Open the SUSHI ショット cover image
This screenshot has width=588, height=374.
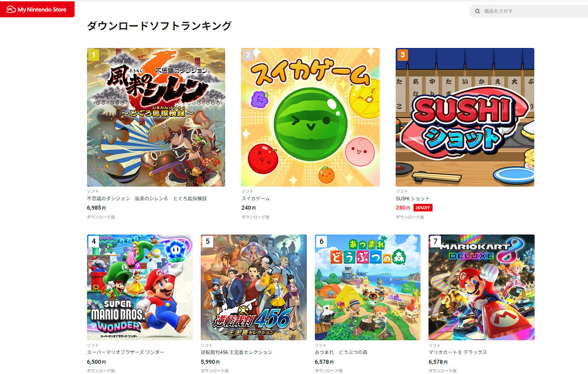coord(465,117)
